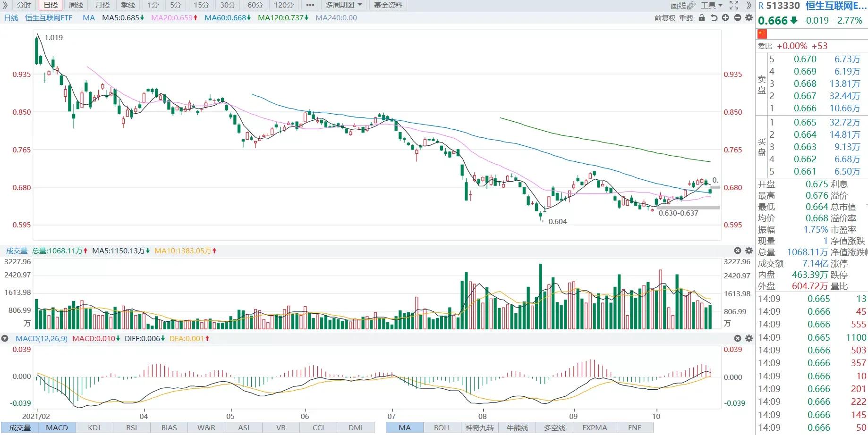Open MACD panel settings gear
This screenshot has width=868, height=435.
click(749, 338)
